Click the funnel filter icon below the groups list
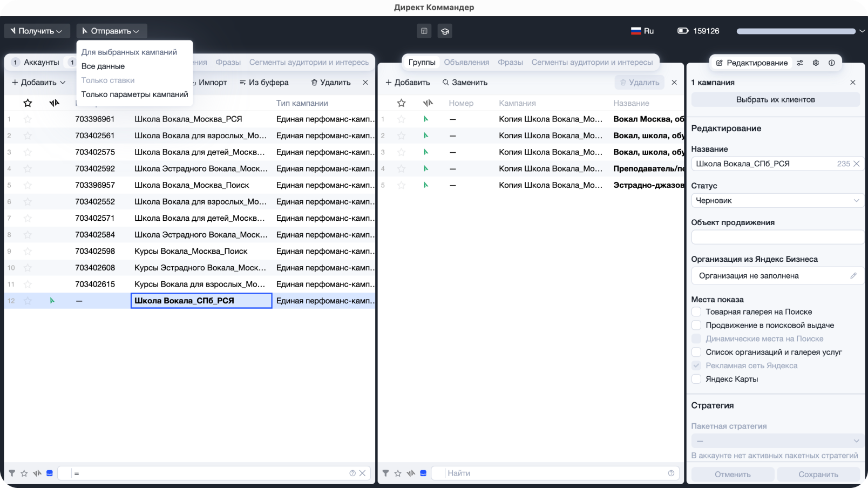The width and height of the screenshot is (868, 488). pyautogui.click(x=385, y=473)
